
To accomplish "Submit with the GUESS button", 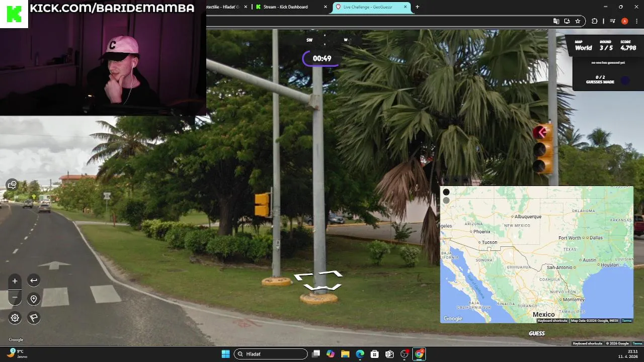I will [537, 333].
